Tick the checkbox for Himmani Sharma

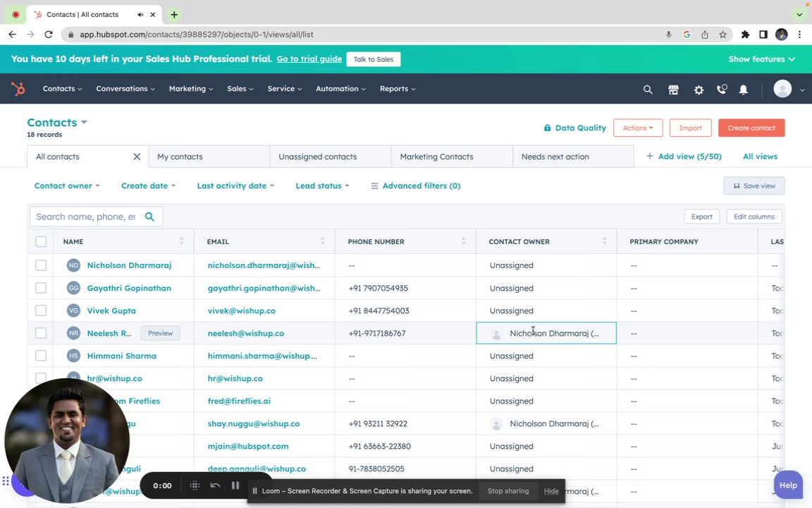click(x=41, y=356)
